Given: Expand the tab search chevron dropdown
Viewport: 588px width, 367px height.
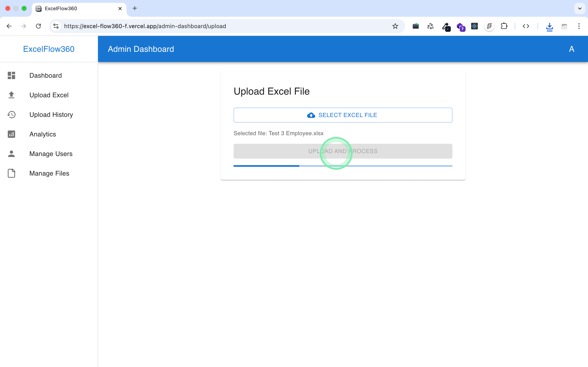Looking at the screenshot, I should pyautogui.click(x=580, y=9).
